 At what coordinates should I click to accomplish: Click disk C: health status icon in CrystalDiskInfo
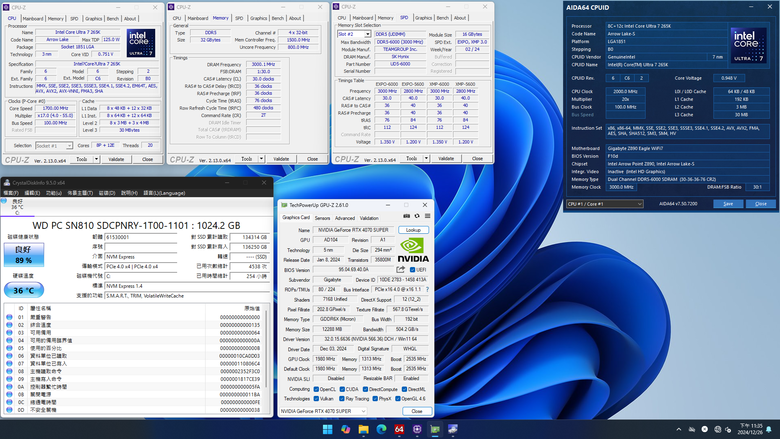click(x=4, y=201)
